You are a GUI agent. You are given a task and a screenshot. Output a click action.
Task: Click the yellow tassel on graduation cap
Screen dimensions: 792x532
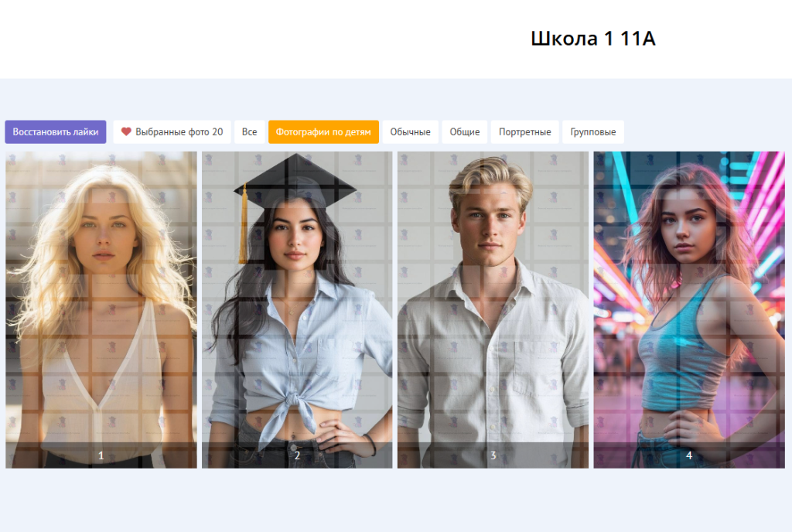244,223
